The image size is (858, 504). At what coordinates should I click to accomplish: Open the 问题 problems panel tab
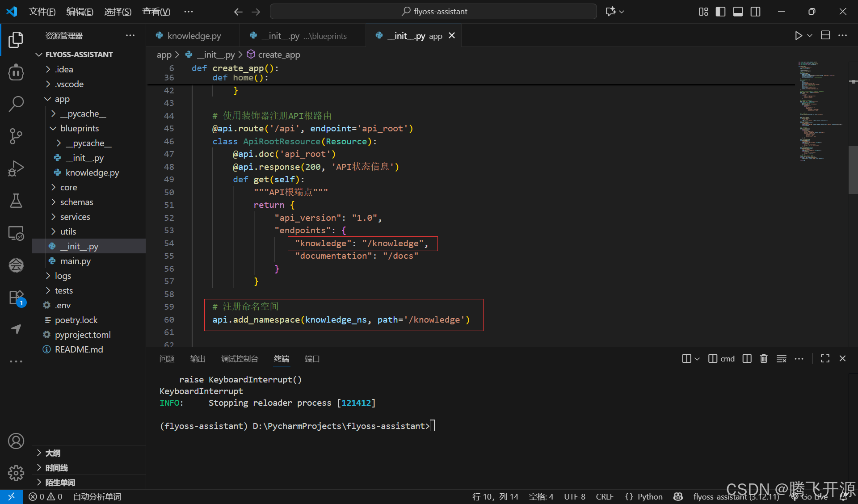pos(167,359)
